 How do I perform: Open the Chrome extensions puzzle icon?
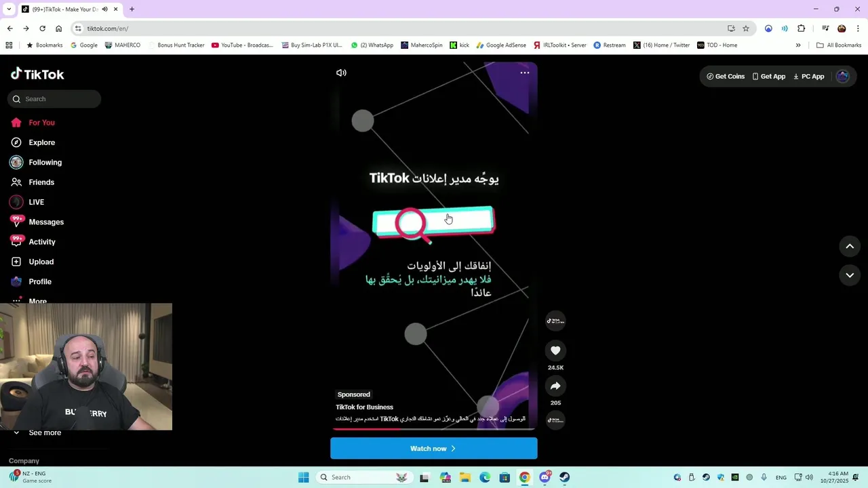coord(802,28)
